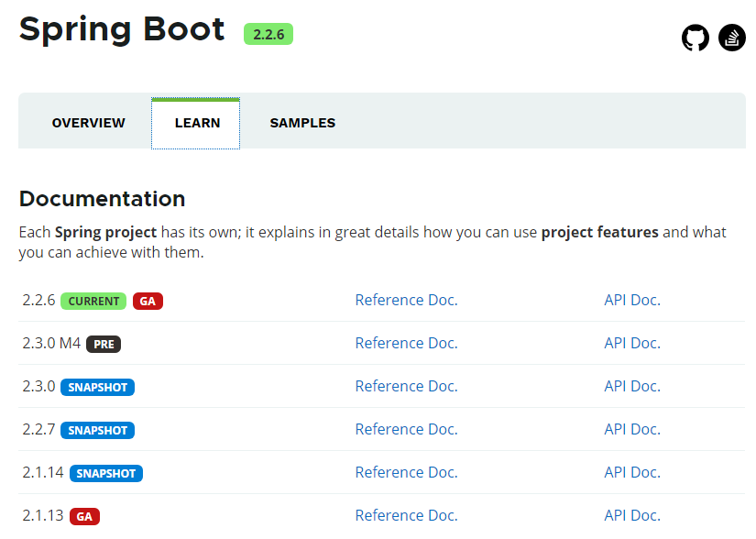Open Reference Doc. for 2.1.14 snapshot
Image resolution: width=756 pixels, height=539 pixels.
(407, 472)
